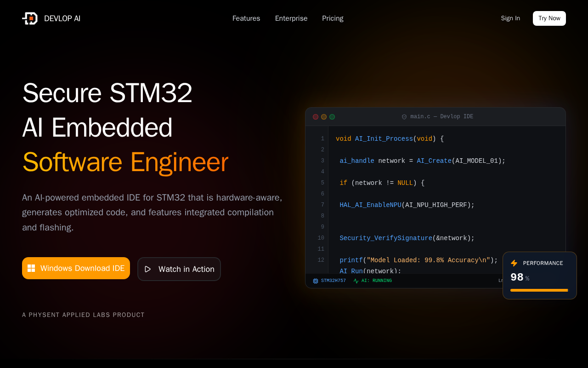588x368 pixels.
Task: Click the orange performance progress bar
Action: coord(539,290)
